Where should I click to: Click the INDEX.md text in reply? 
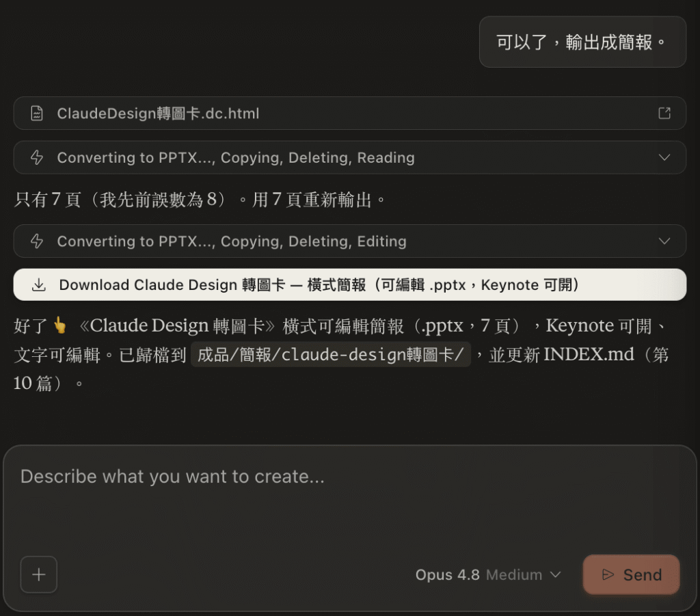pos(589,354)
